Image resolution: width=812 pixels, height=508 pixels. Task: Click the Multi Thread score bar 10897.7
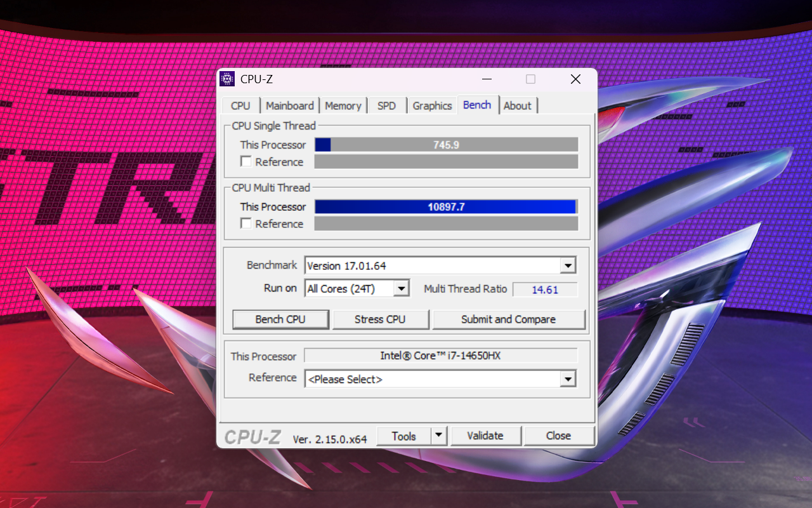tap(447, 206)
